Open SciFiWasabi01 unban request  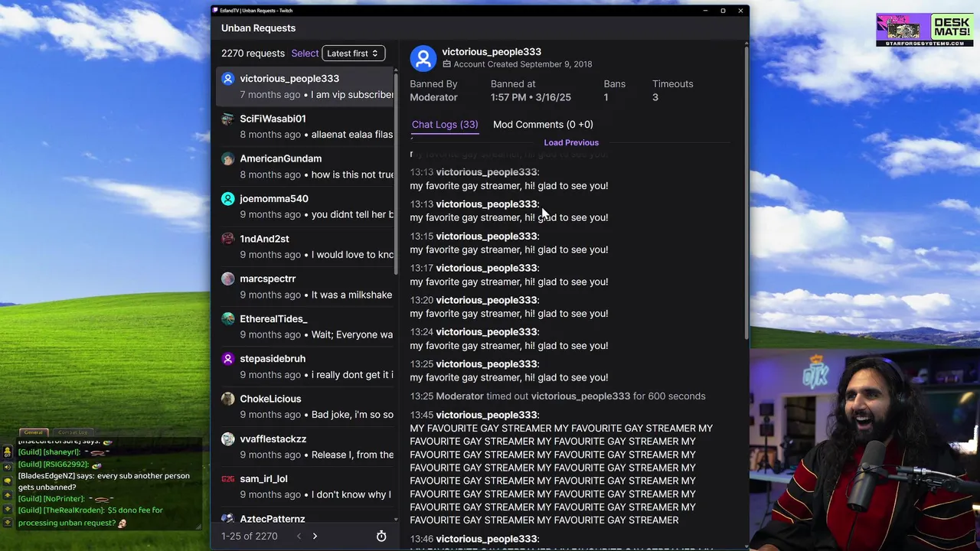click(x=305, y=126)
